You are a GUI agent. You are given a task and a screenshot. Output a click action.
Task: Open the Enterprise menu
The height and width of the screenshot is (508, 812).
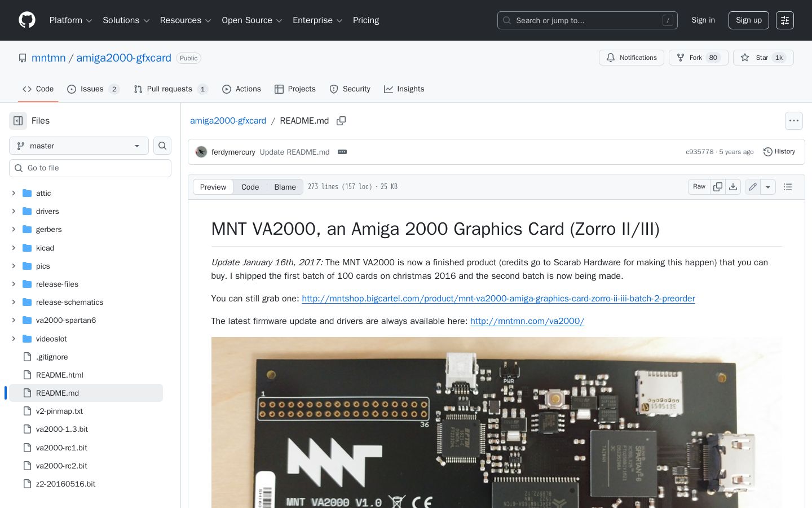point(318,20)
